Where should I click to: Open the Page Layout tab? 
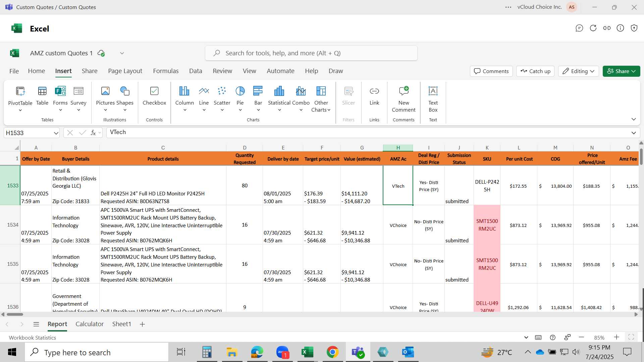click(125, 71)
